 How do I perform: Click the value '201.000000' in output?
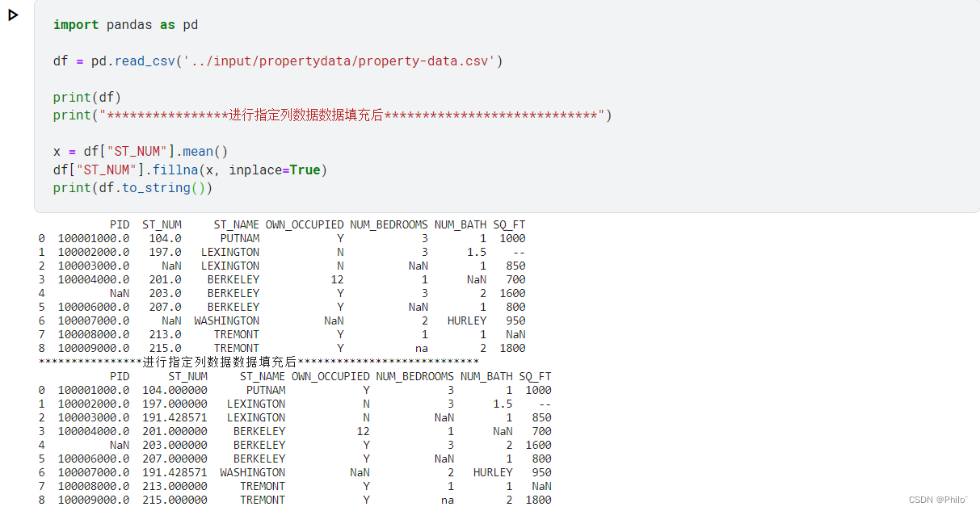(175, 432)
